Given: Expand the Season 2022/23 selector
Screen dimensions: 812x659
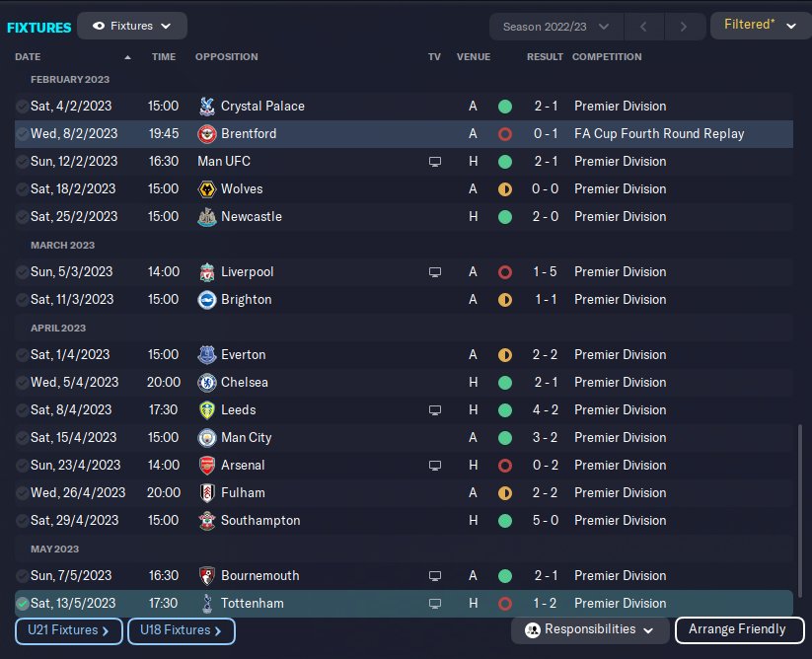Looking at the screenshot, I should (x=555, y=26).
